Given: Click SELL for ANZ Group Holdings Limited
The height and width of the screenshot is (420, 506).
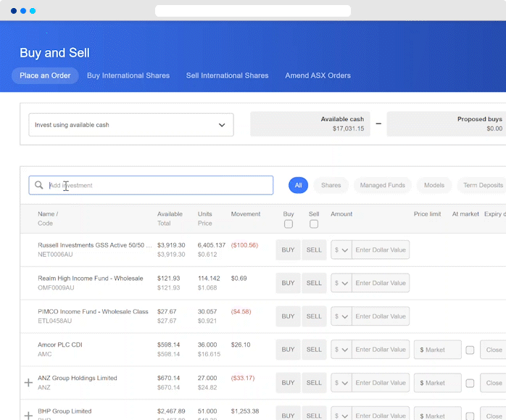Looking at the screenshot, I should (x=314, y=383).
